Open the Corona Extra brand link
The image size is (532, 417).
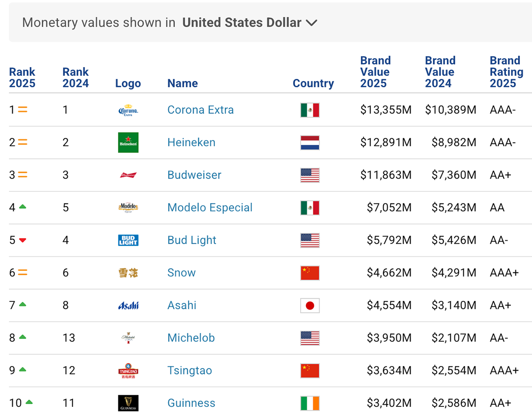pos(200,110)
